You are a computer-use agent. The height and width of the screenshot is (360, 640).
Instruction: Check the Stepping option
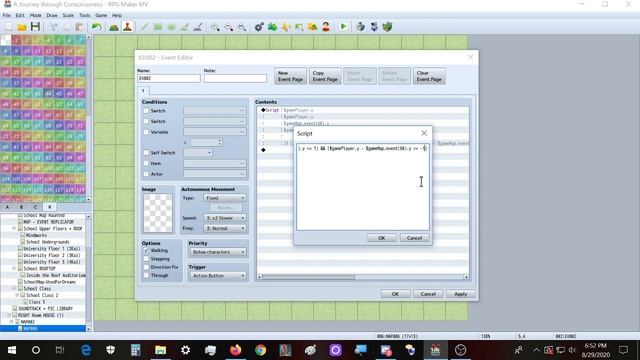pos(146,259)
